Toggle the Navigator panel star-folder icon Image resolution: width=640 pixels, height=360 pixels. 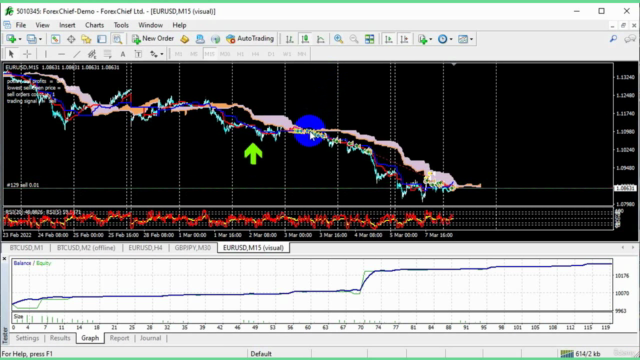pyautogui.click(x=86, y=39)
